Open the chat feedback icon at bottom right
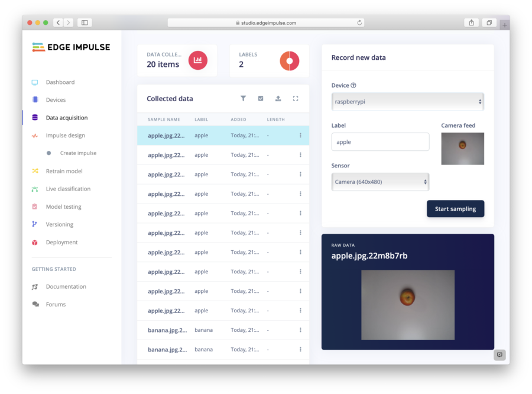This screenshot has height=394, width=532. click(499, 355)
